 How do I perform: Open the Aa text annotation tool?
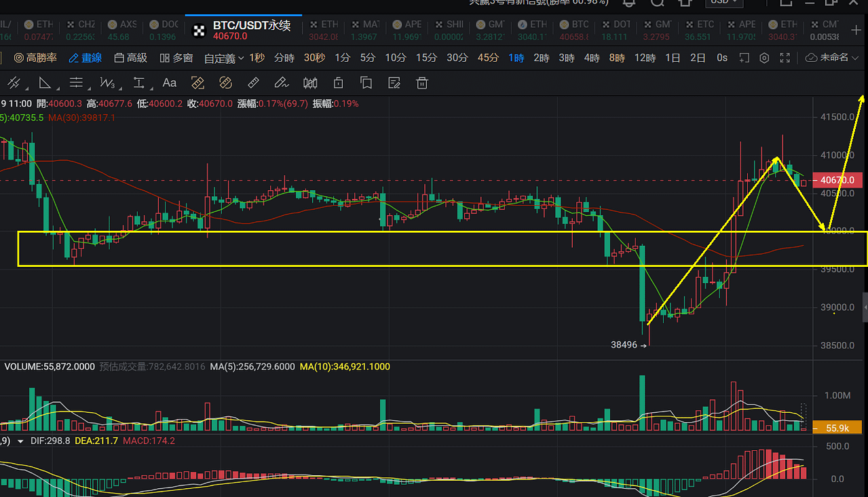[169, 84]
